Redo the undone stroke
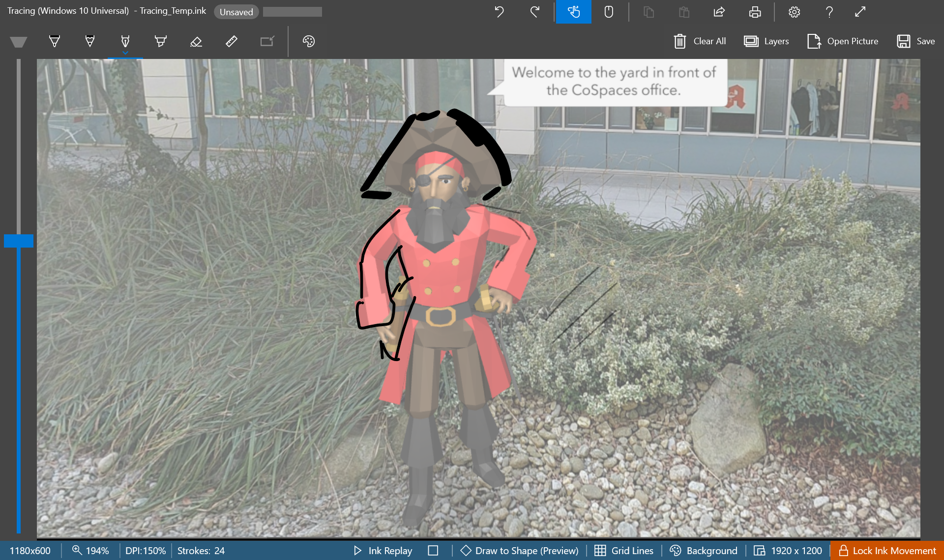The image size is (944, 560). 535,12
